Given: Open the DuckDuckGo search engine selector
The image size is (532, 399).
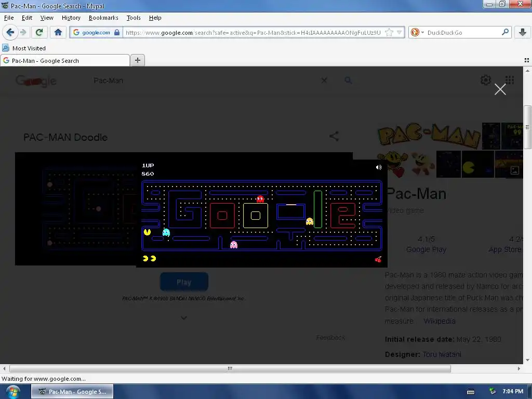Looking at the screenshot, I should pyautogui.click(x=417, y=33).
